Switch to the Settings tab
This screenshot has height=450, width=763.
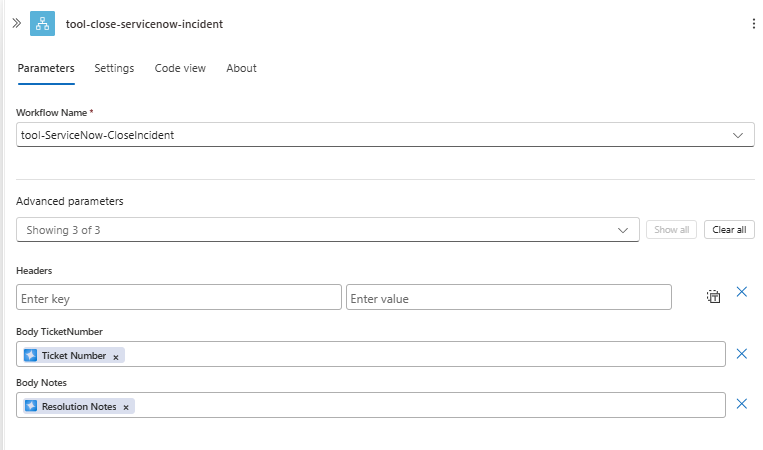(x=114, y=68)
